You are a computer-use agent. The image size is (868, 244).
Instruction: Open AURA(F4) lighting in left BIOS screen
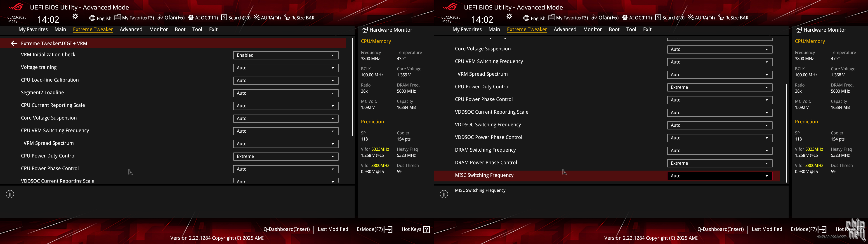coord(267,18)
